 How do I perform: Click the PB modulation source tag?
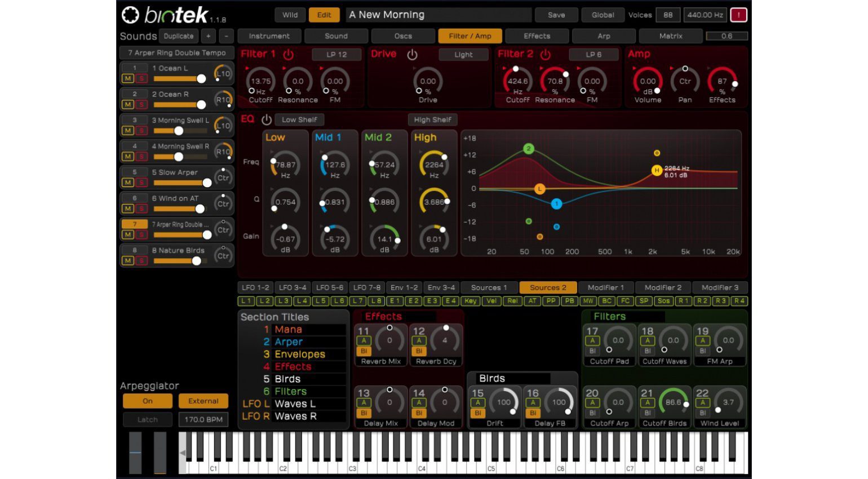(569, 301)
